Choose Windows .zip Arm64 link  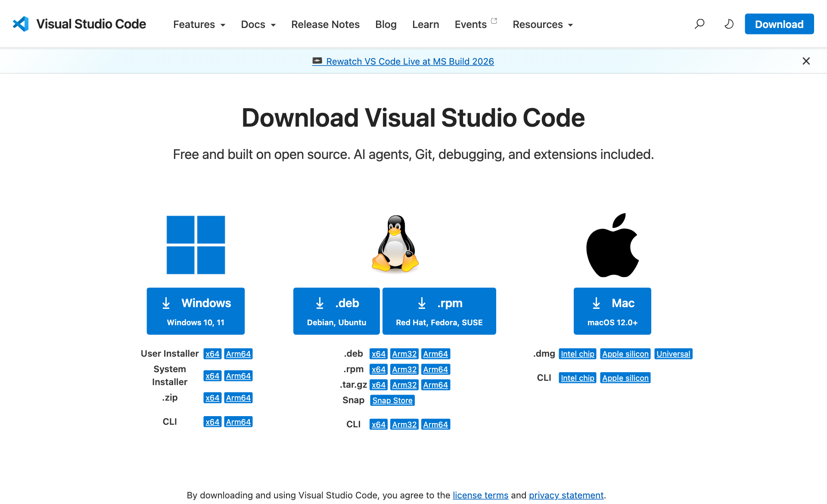coord(238,398)
